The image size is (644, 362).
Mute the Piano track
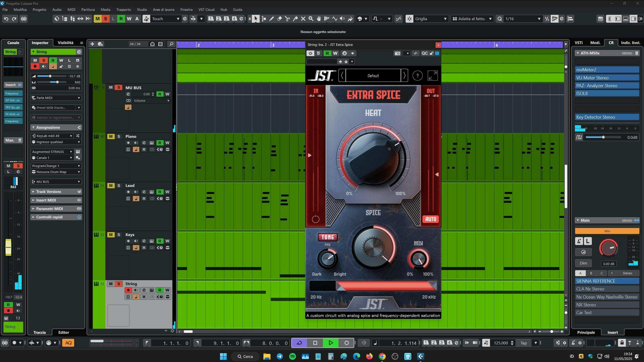coord(111,136)
